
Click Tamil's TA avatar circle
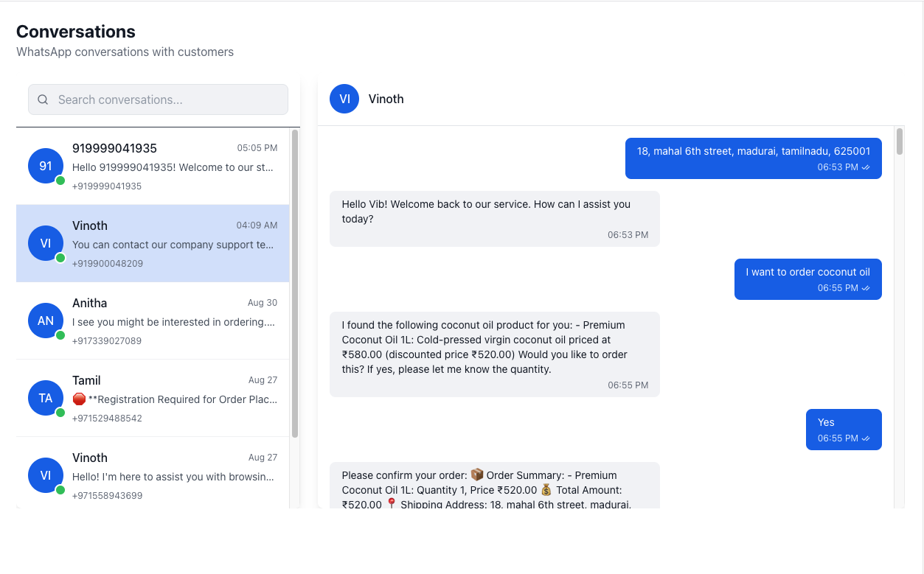45,398
